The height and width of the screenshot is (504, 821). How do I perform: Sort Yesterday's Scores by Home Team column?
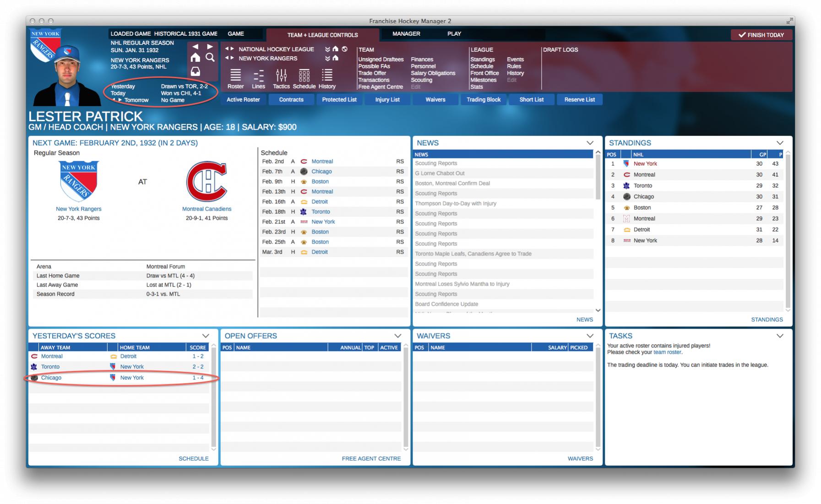click(x=152, y=347)
